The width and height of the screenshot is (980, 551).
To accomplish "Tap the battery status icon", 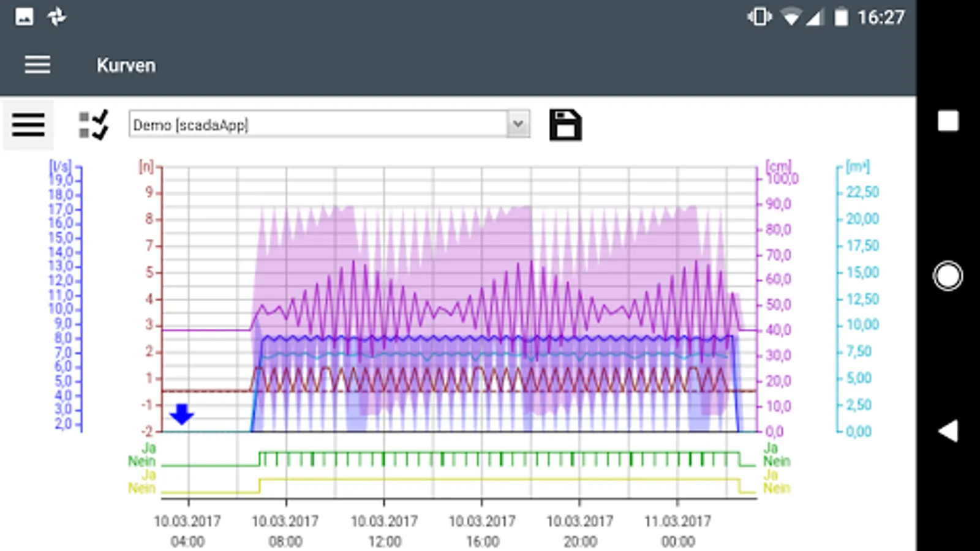I will click(x=842, y=17).
